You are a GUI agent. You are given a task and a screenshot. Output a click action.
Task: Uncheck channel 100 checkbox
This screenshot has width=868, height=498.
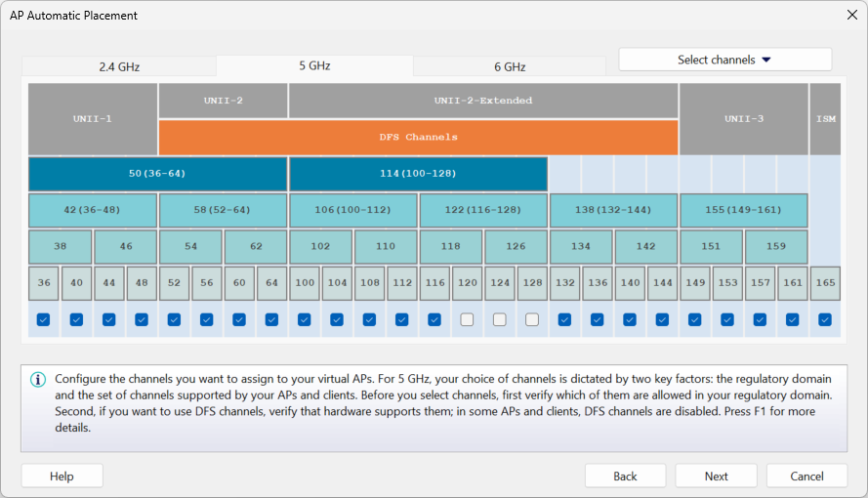pos(305,319)
